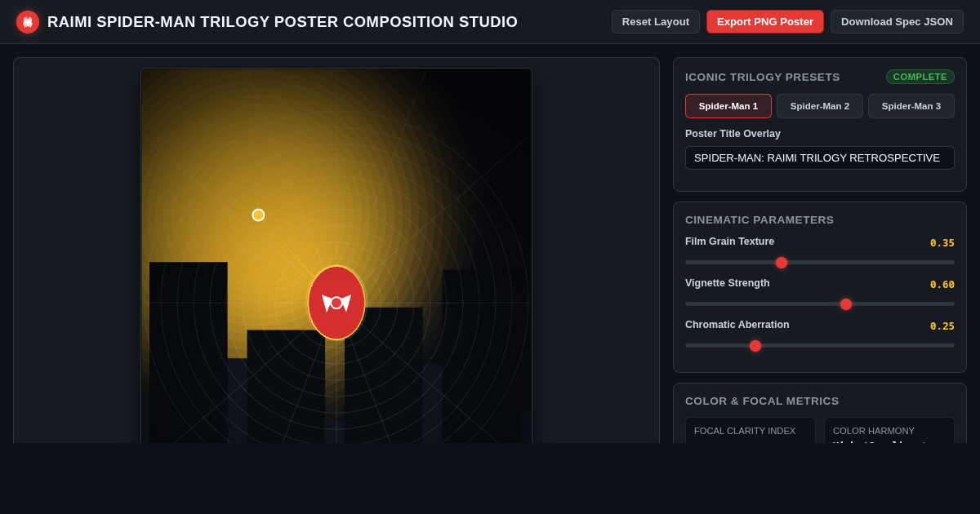The width and height of the screenshot is (980, 514).
Task: Click the Film Grain value 0.35
Action: pos(942,243)
